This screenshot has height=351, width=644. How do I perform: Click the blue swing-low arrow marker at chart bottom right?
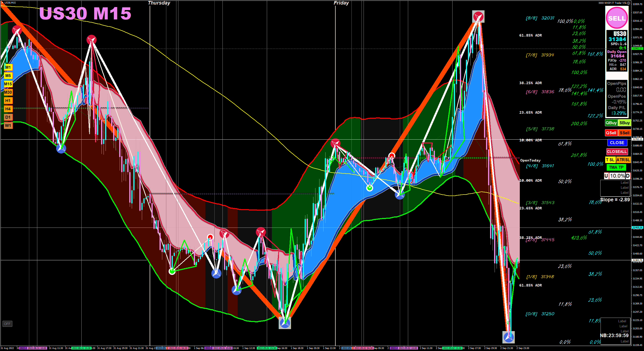(508, 337)
